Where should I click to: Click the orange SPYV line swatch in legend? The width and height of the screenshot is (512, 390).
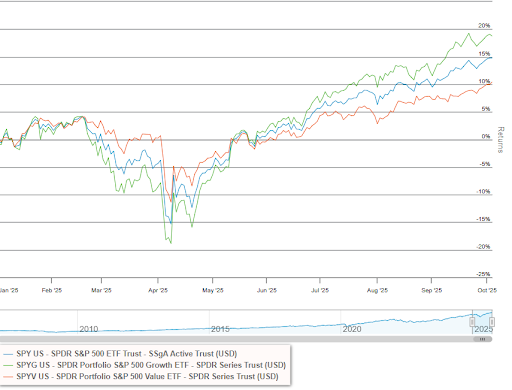coord(9,377)
